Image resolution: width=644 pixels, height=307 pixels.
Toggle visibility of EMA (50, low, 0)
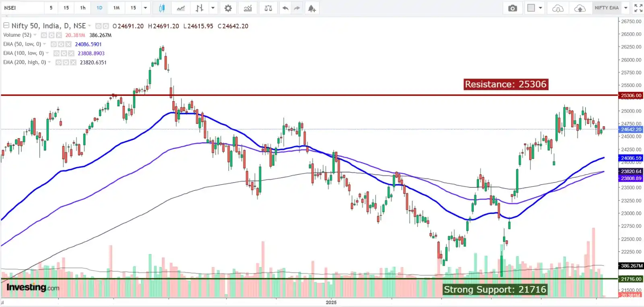click(x=54, y=44)
